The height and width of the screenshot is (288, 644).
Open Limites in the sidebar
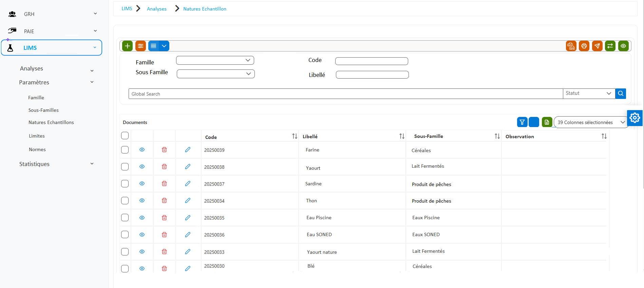(37, 136)
